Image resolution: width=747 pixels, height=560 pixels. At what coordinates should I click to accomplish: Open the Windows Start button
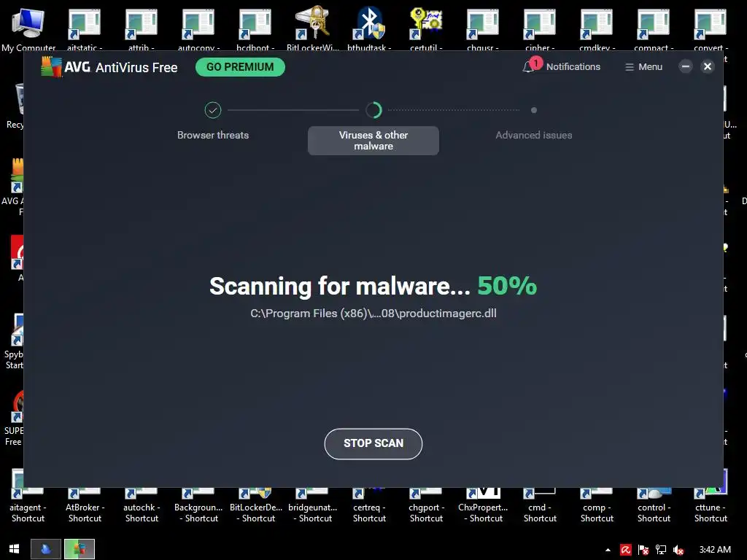(14, 549)
